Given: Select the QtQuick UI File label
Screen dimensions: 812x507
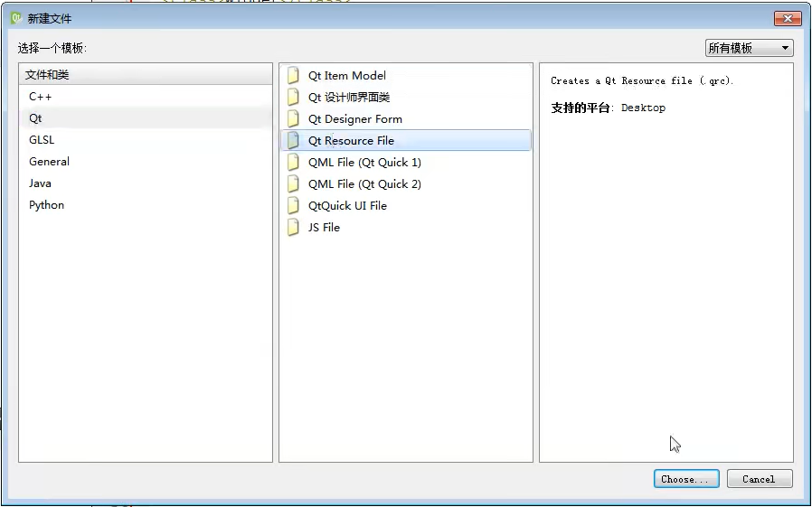Looking at the screenshot, I should [347, 206].
